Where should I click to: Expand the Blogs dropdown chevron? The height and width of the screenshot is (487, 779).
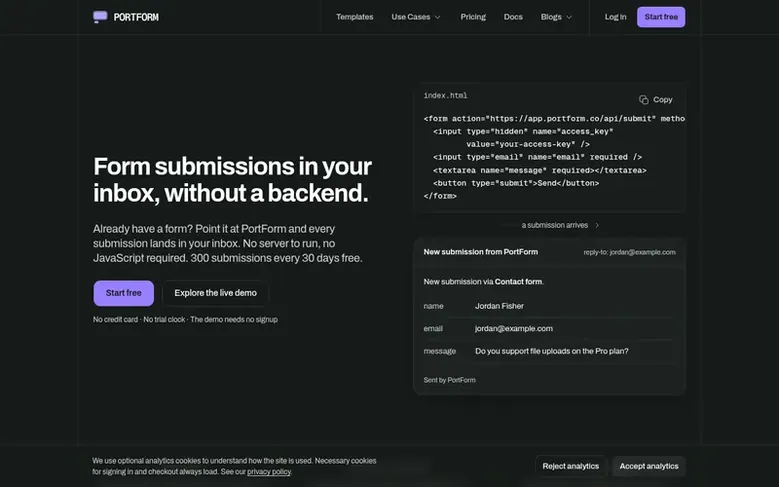point(569,17)
